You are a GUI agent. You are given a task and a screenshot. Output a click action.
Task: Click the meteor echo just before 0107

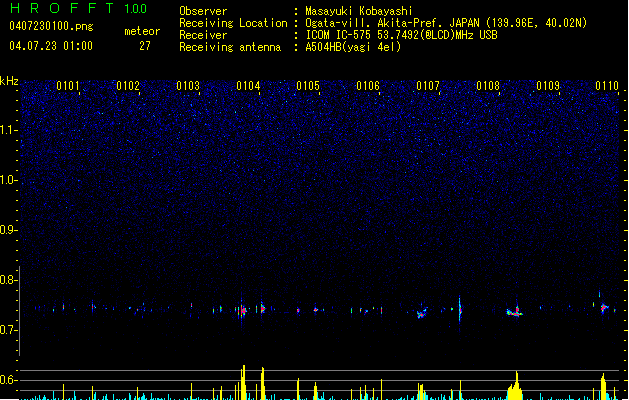(x=421, y=313)
